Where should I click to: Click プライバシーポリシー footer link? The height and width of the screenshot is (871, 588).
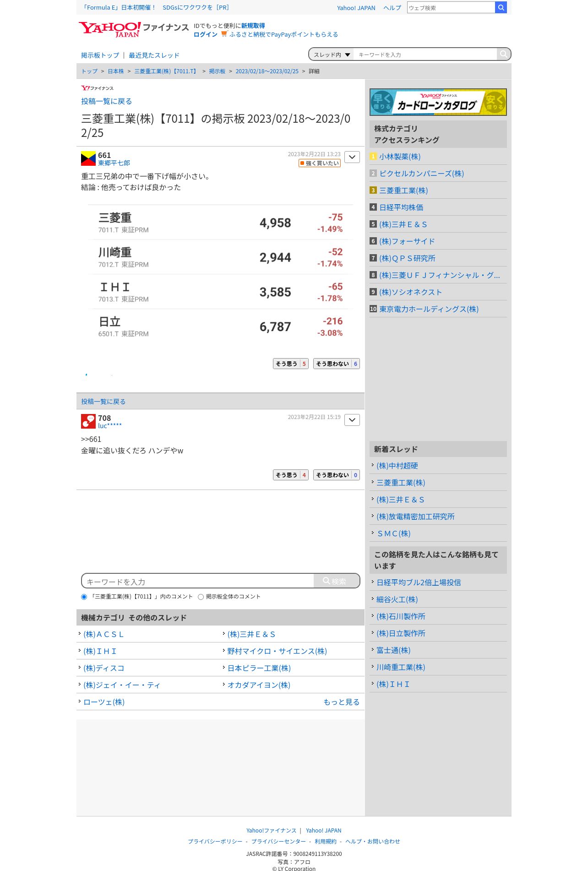click(215, 842)
